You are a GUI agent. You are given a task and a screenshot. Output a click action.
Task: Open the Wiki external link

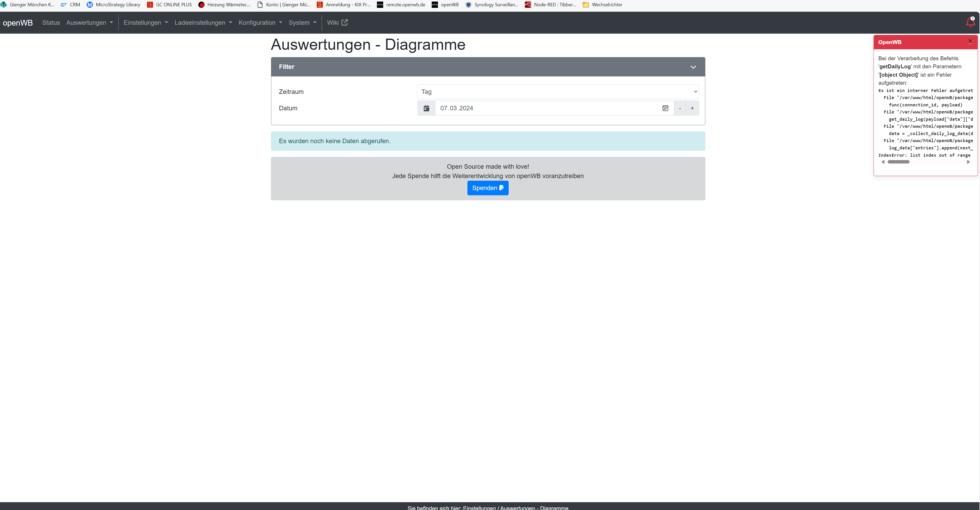click(x=337, y=23)
